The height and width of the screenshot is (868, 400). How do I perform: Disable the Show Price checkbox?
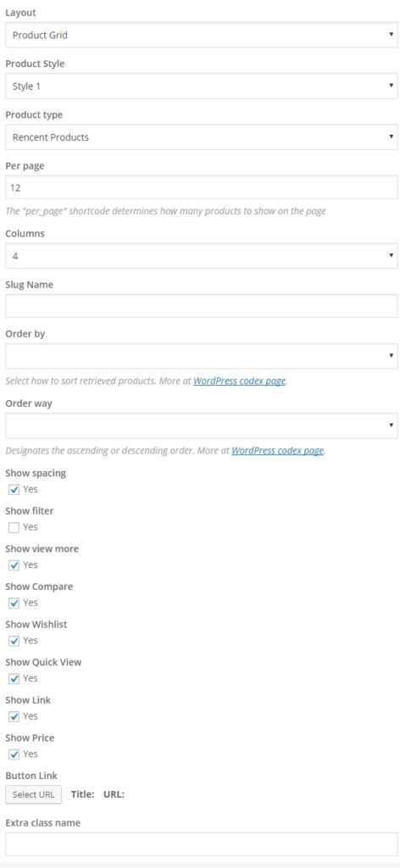[14, 754]
